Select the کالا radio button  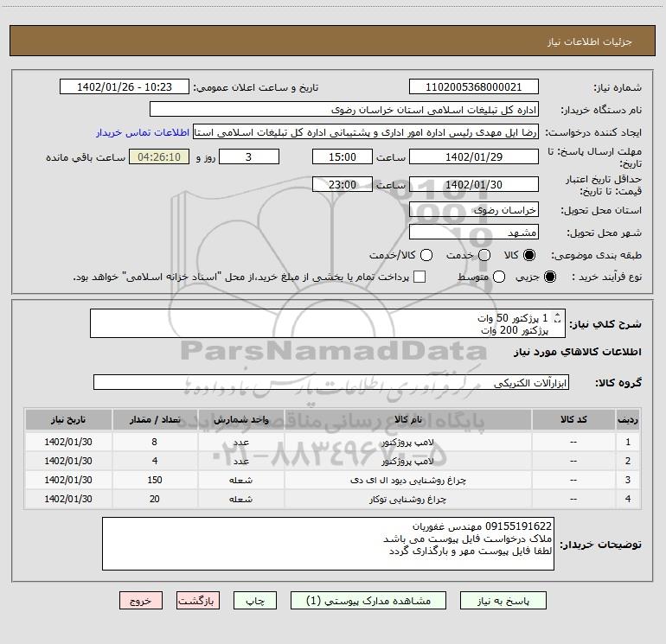click(x=529, y=255)
